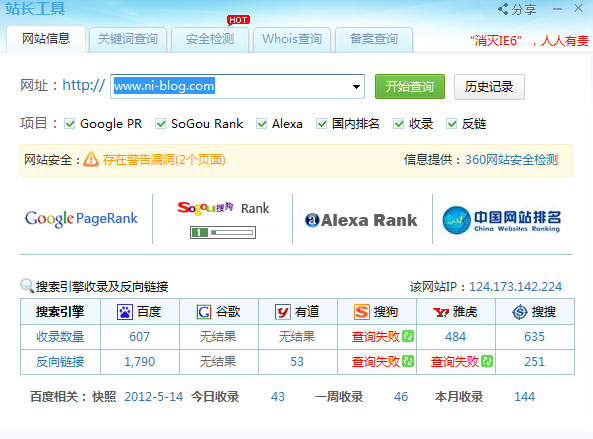The width and height of the screenshot is (593, 439).
Task: Click the Alexa Rank logo
Action: [x=361, y=220]
